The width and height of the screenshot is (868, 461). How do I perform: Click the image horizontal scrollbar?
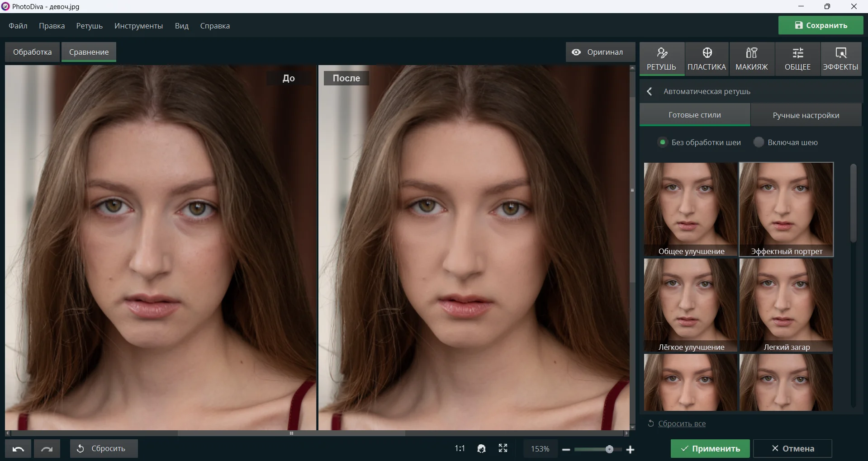291,433
